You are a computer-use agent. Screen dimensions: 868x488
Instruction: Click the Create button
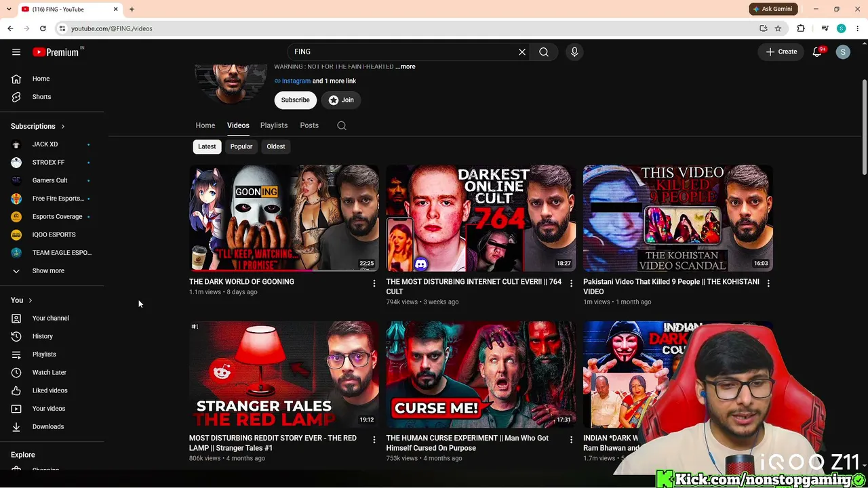[781, 52]
